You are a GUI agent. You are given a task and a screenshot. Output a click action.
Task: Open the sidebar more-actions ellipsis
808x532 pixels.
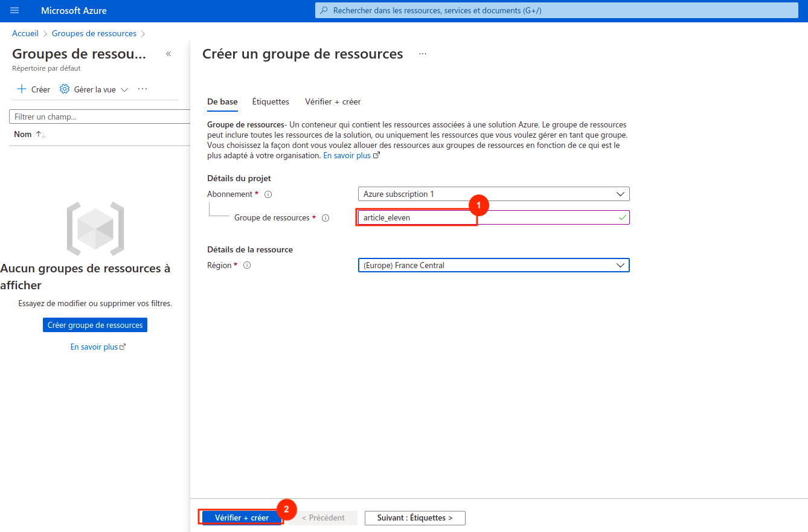[x=143, y=89]
